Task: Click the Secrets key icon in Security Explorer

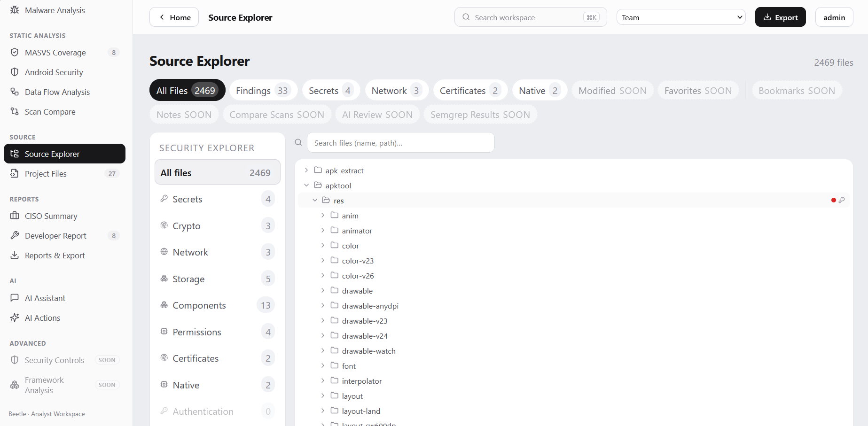Action: (x=164, y=199)
